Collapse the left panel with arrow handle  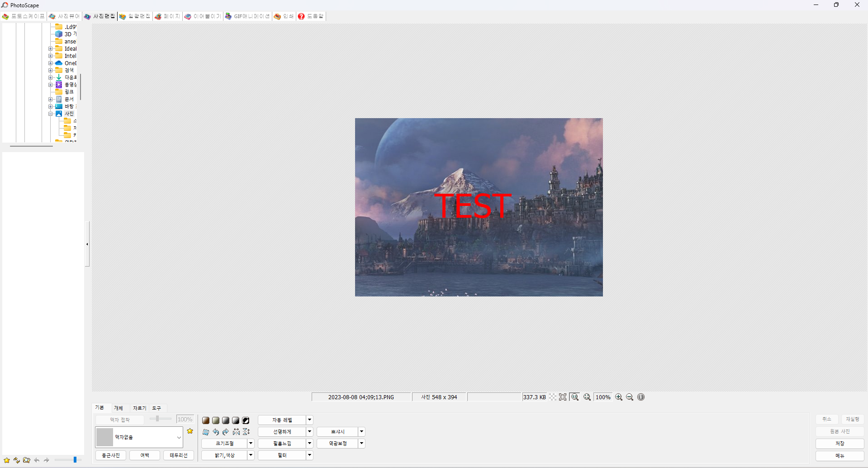pos(87,244)
